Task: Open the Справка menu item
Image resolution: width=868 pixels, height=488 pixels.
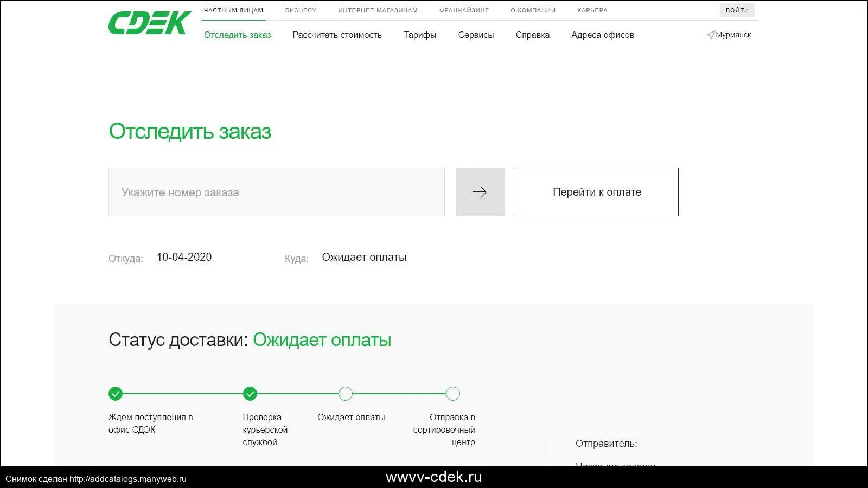Action: tap(533, 35)
